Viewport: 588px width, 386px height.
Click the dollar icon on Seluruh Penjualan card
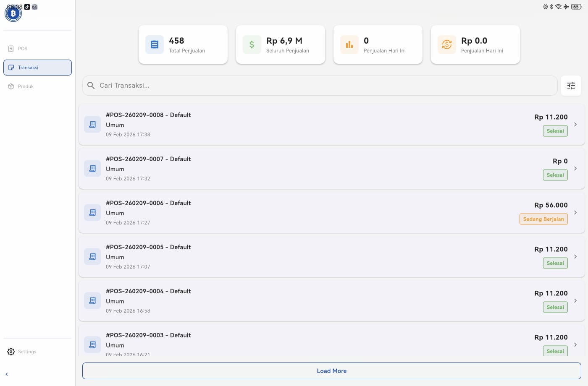[x=252, y=44]
